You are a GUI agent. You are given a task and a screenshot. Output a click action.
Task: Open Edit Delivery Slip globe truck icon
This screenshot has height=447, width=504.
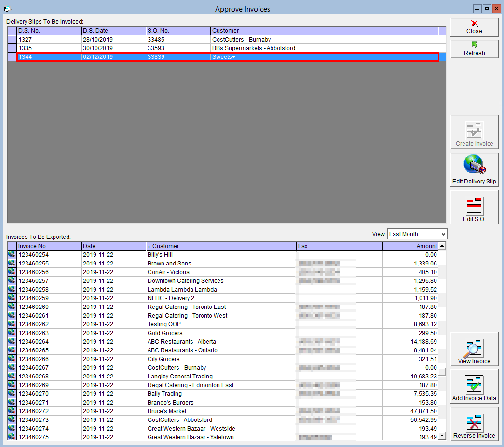(x=474, y=169)
